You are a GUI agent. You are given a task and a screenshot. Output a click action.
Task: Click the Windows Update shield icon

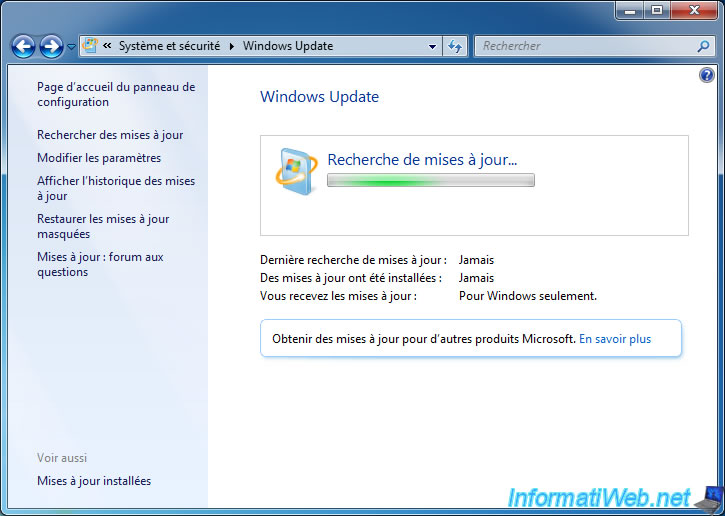coord(296,170)
